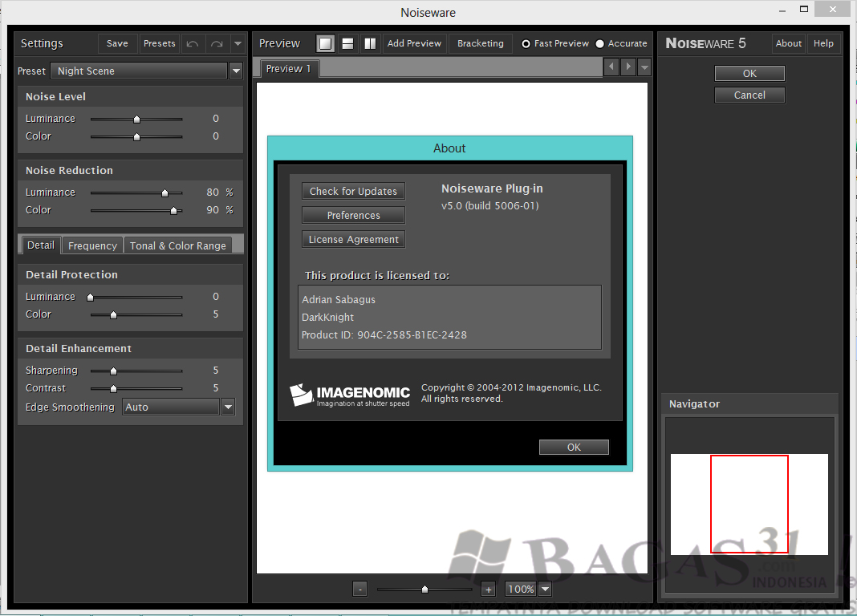Go to previous preview tab arrow
The image size is (857, 616).
point(611,67)
